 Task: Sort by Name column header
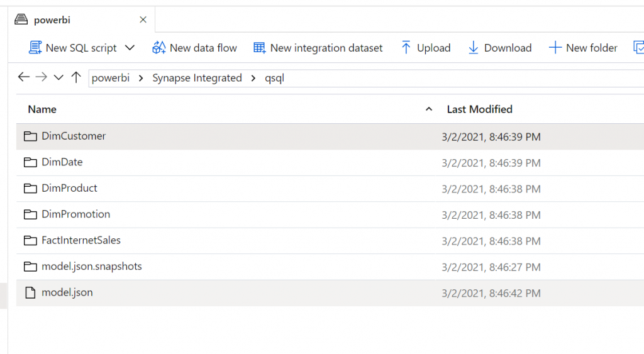point(42,109)
